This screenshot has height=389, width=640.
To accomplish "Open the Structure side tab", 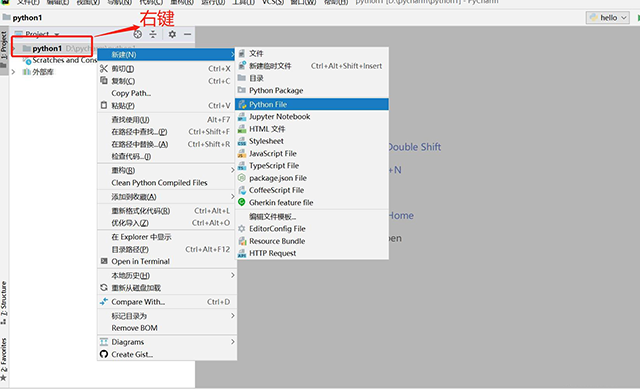I will click(4, 302).
